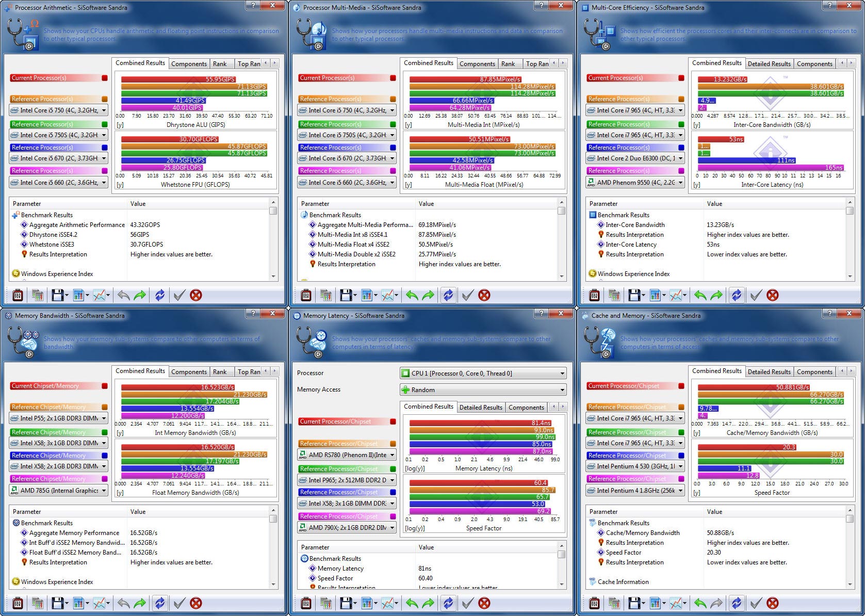
Task: Click the help button in Processor Multi-Media title bar
Action: pyautogui.click(x=541, y=6)
